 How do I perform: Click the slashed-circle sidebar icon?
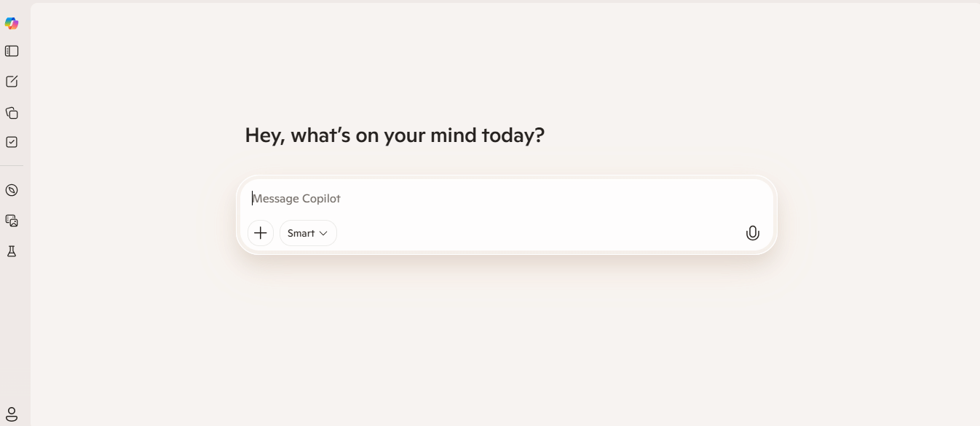point(12,190)
